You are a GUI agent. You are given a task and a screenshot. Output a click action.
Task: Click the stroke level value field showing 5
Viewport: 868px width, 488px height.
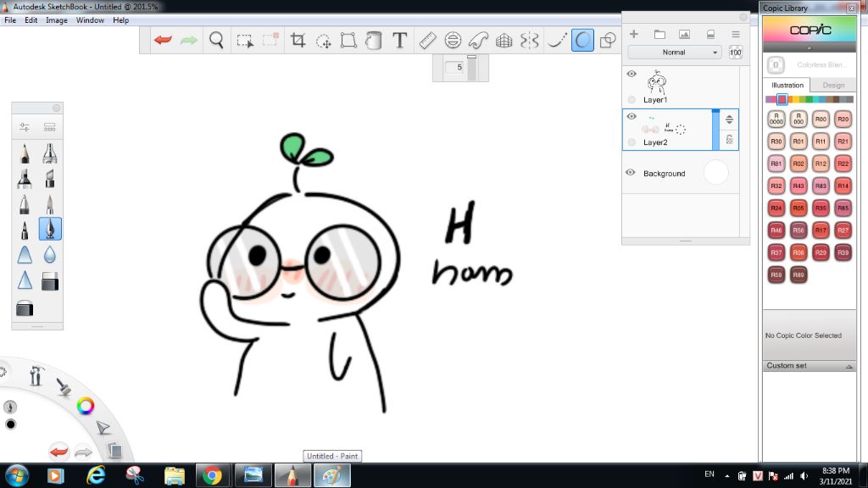[x=455, y=67]
